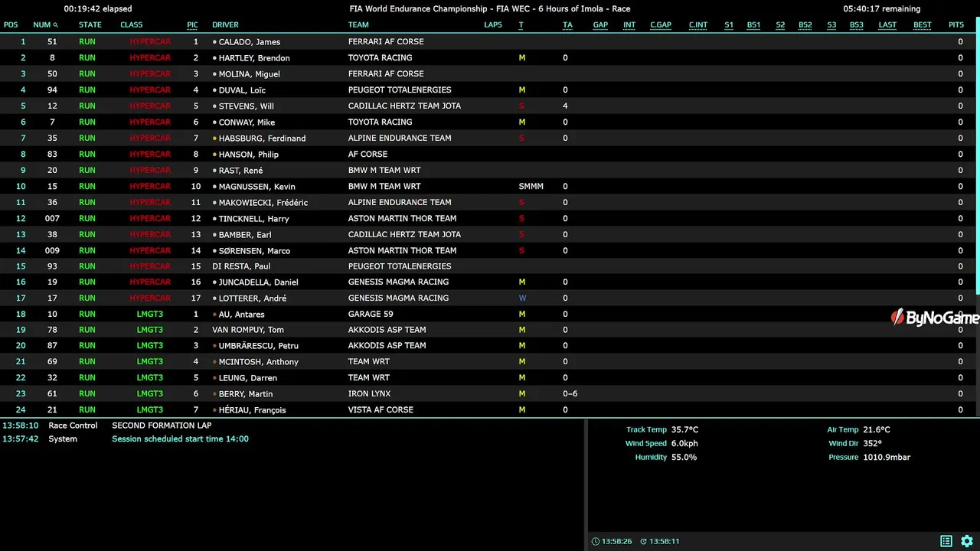Click the DRIVER column header
The width and height of the screenshot is (980, 551).
pos(225,25)
